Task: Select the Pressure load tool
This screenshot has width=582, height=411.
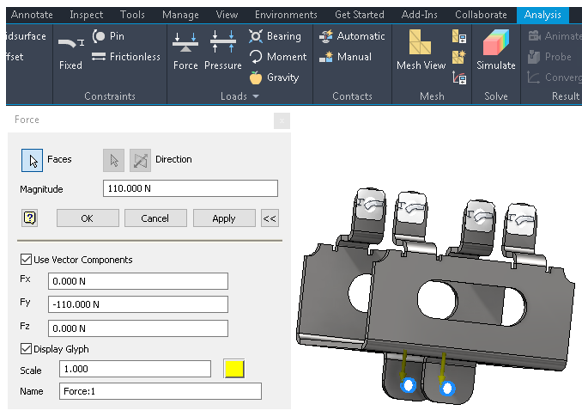Action: coord(223,51)
